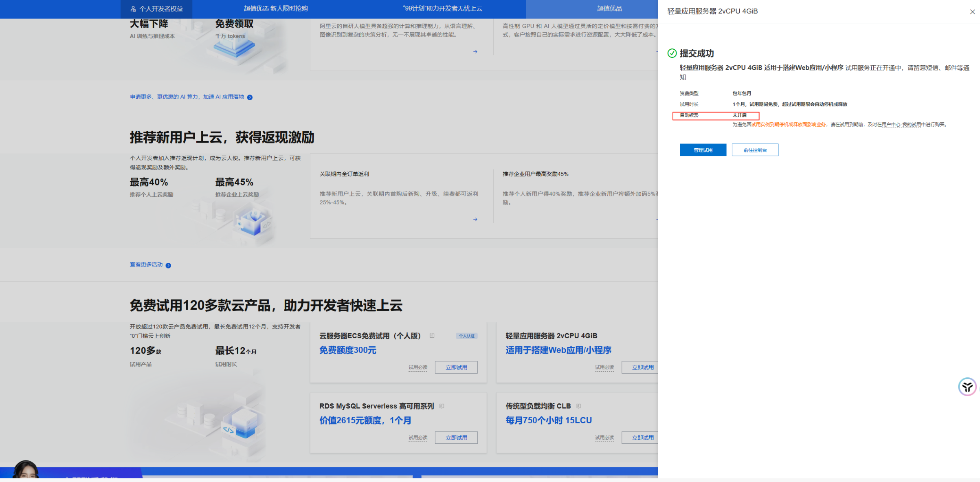Click the arrow in the AI 大模型 description card

(475, 52)
